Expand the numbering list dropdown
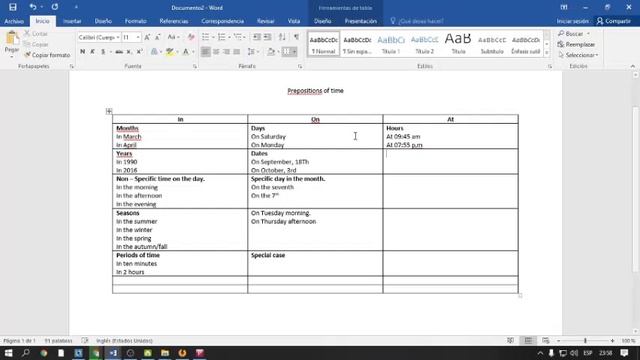640x360 pixels. point(229,38)
